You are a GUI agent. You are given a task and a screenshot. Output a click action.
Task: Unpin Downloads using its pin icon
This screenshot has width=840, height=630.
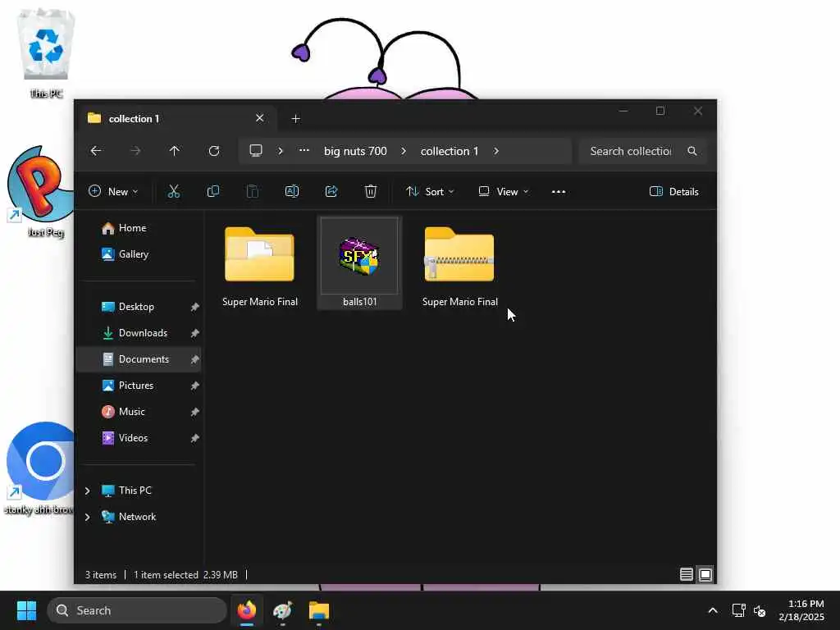pos(195,333)
